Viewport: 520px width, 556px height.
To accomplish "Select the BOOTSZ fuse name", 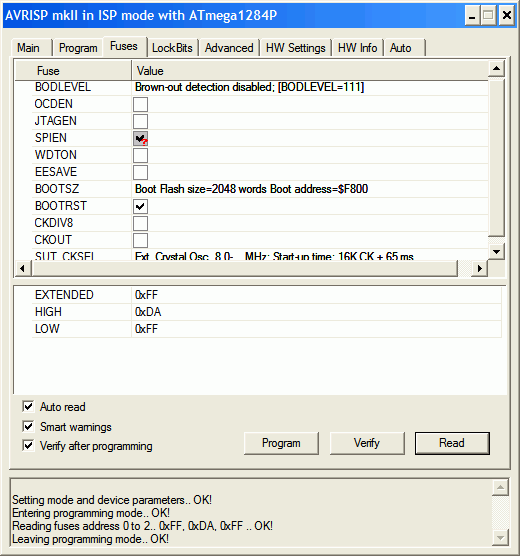I will pos(57,189).
